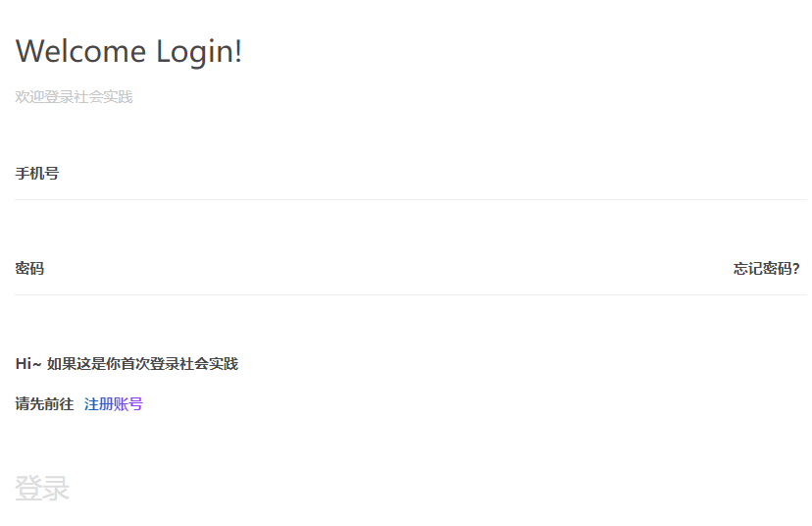Click the 欢迎登录社会实践 subtitle text
812x526 pixels.
click(x=75, y=97)
